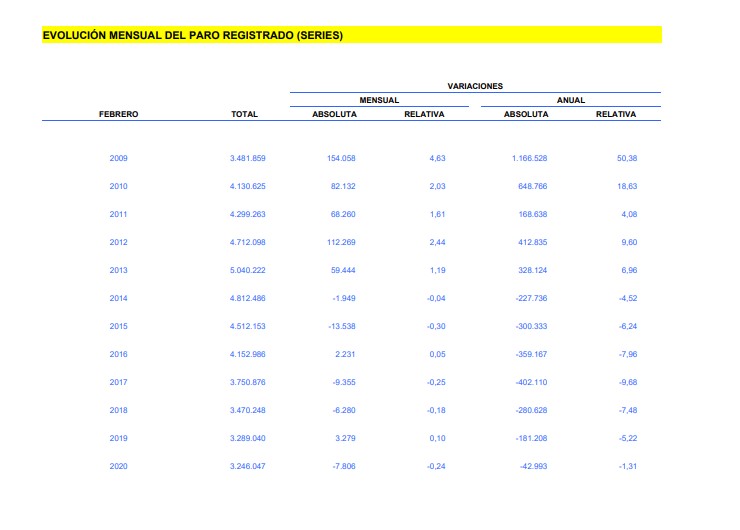The width and height of the screenshot is (740, 530).
Task: Click the MENSUAL column group header
Action: click(379, 100)
